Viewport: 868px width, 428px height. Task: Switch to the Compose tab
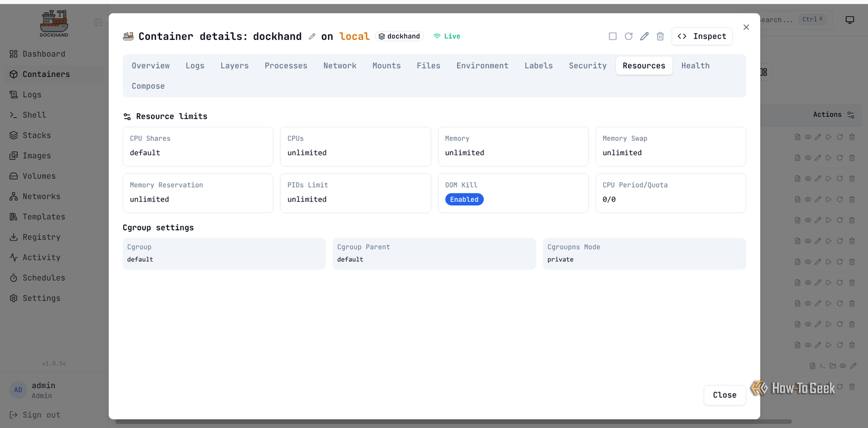[148, 86]
